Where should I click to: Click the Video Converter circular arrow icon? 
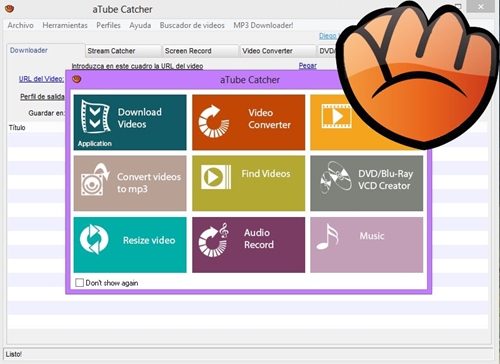tap(214, 121)
